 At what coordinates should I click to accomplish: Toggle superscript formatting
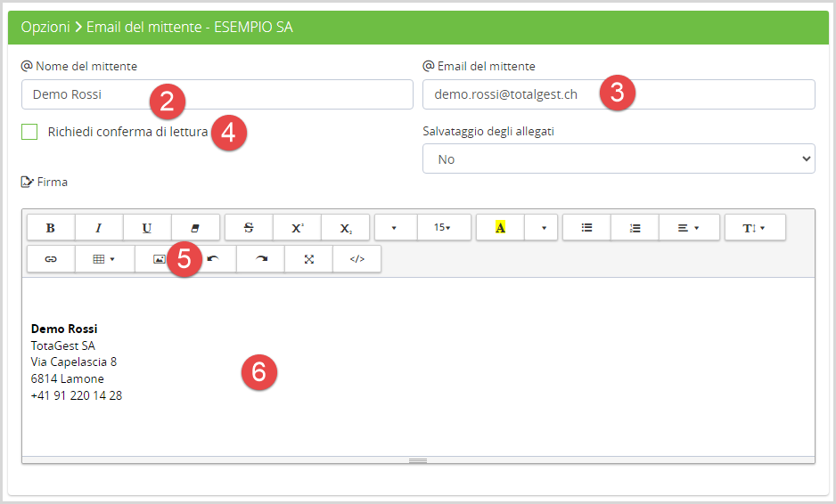click(297, 227)
